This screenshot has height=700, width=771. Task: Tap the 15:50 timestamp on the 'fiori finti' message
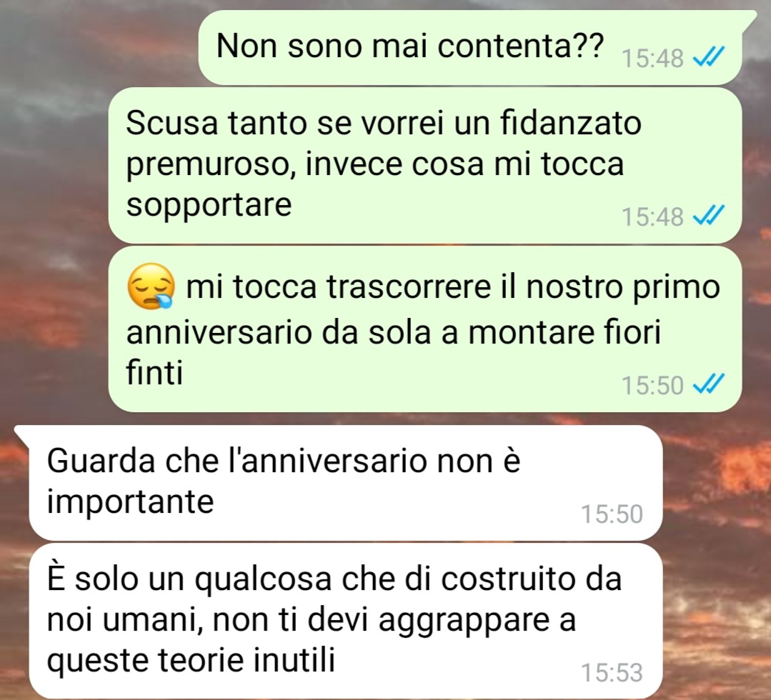click(652, 385)
